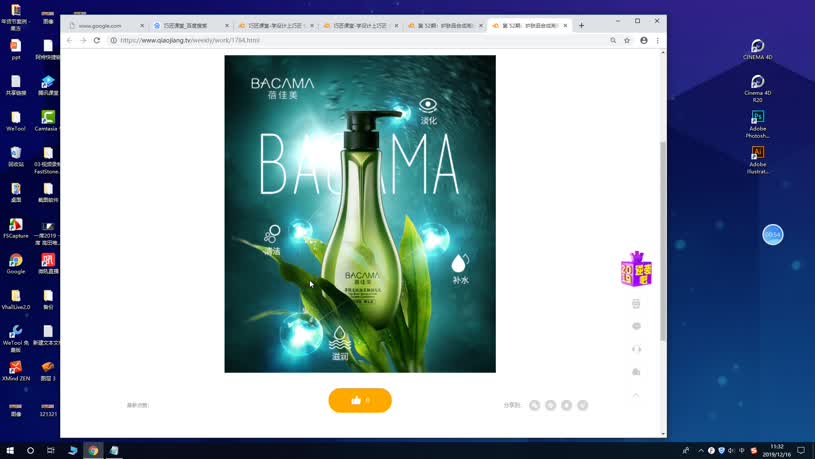Open a new tab with the plus button
Screen dimensions: 815x459
point(581,25)
